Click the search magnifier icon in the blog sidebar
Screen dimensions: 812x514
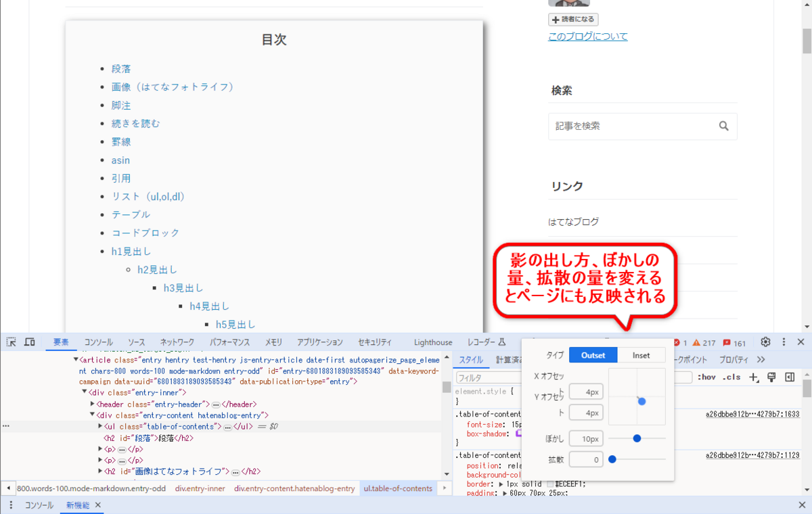click(724, 126)
